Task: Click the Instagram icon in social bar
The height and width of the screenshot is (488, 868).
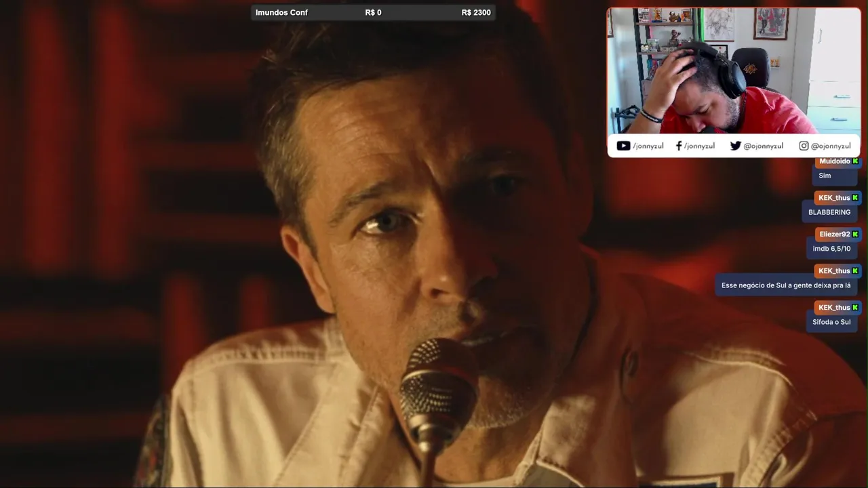Action: tap(804, 146)
